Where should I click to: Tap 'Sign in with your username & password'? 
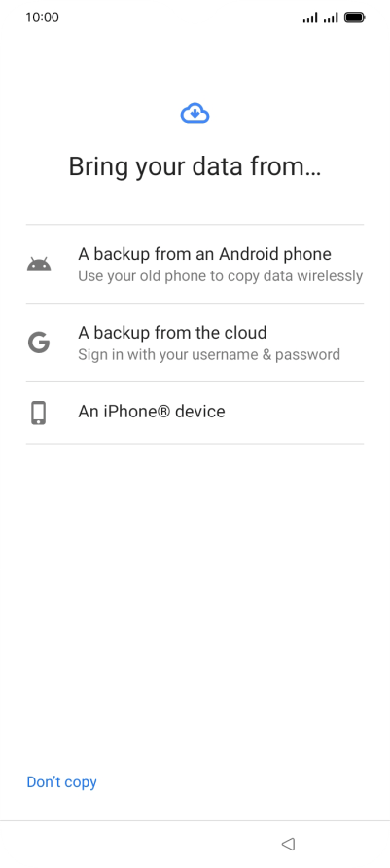coord(209,354)
